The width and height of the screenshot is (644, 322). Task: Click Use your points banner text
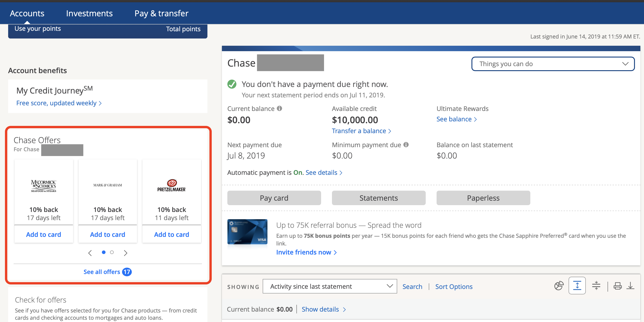click(x=38, y=29)
